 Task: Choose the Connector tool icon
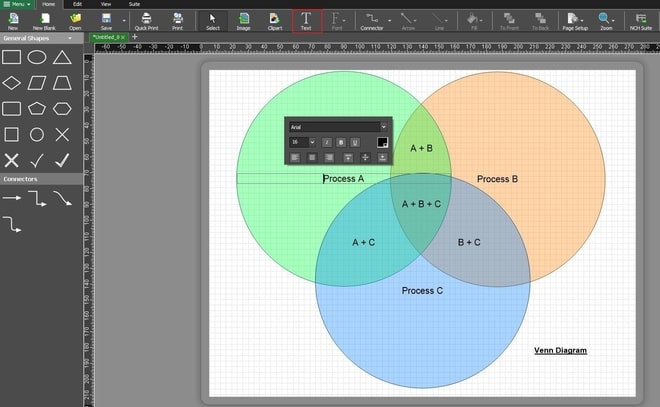click(372, 21)
